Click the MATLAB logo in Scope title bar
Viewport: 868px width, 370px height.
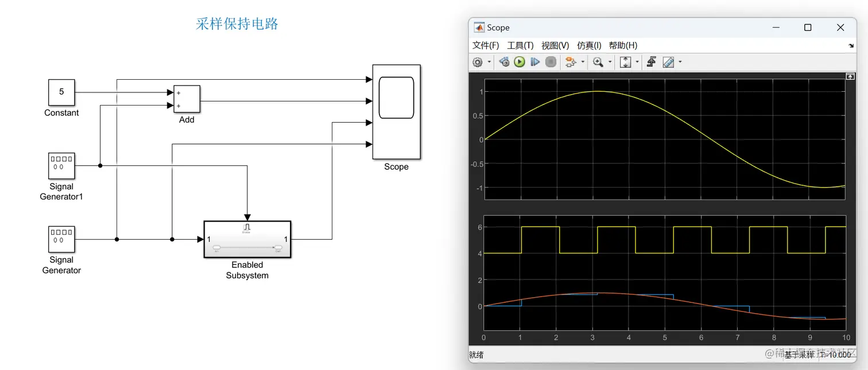479,27
